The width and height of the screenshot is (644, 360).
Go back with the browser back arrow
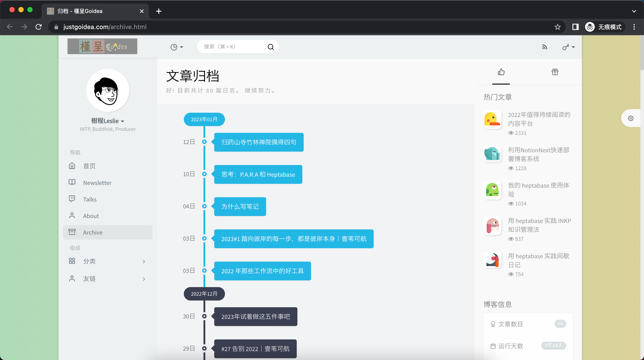pyautogui.click(x=10, y=27)
